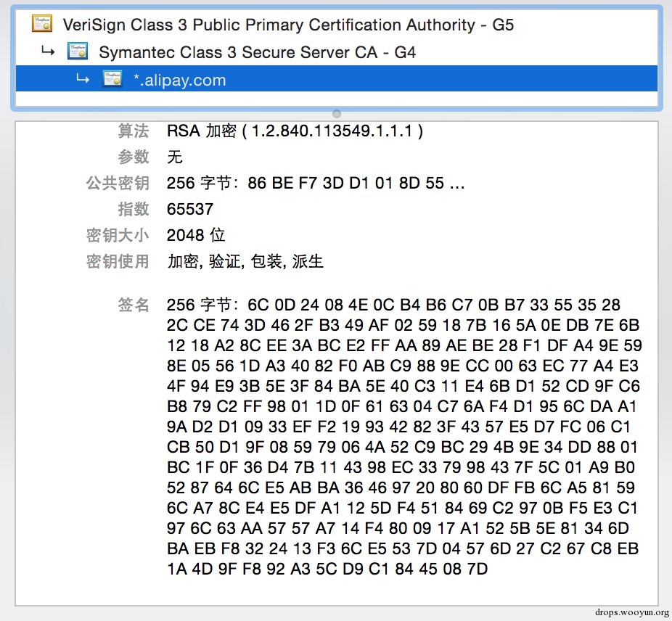Click the key size value 2048 位
The width and height of the screenshot is (672, 621).
pyautogui.click(x=196, y=235)
